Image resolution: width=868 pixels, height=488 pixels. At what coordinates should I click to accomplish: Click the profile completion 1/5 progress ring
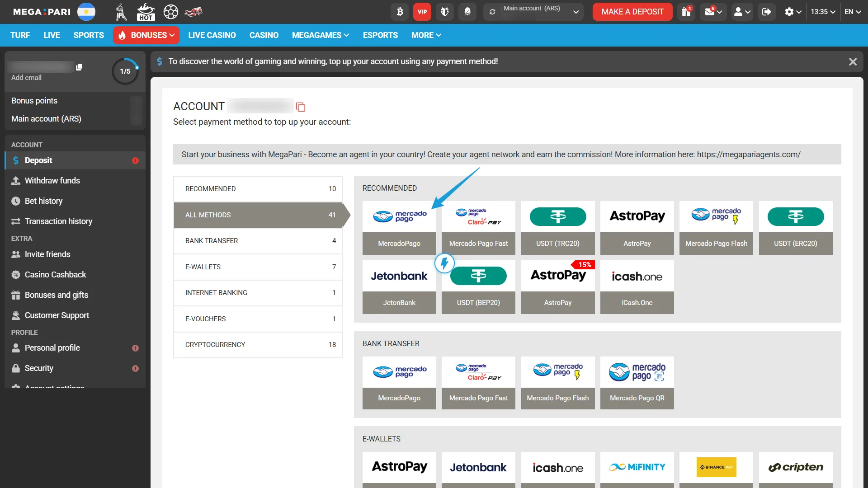click(125, 71)
